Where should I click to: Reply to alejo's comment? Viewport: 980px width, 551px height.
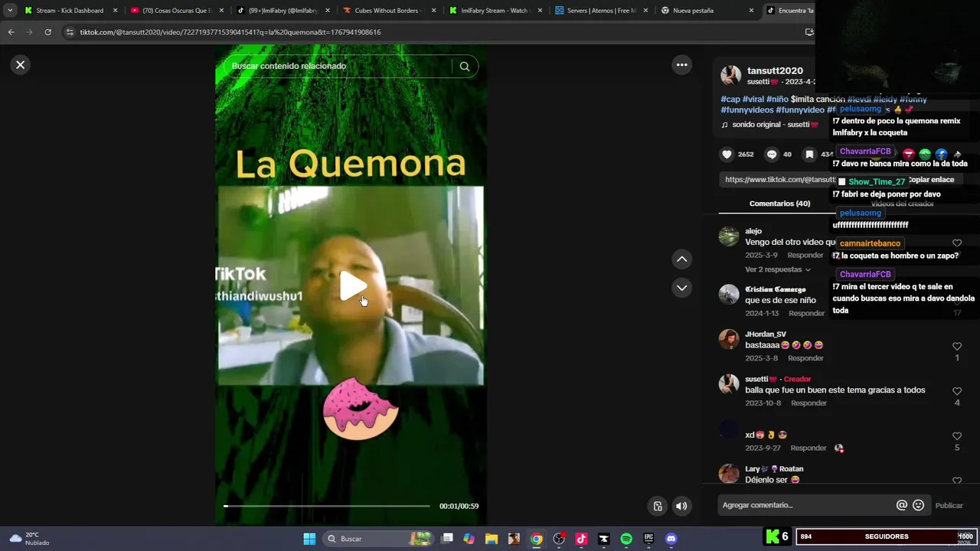805,256
